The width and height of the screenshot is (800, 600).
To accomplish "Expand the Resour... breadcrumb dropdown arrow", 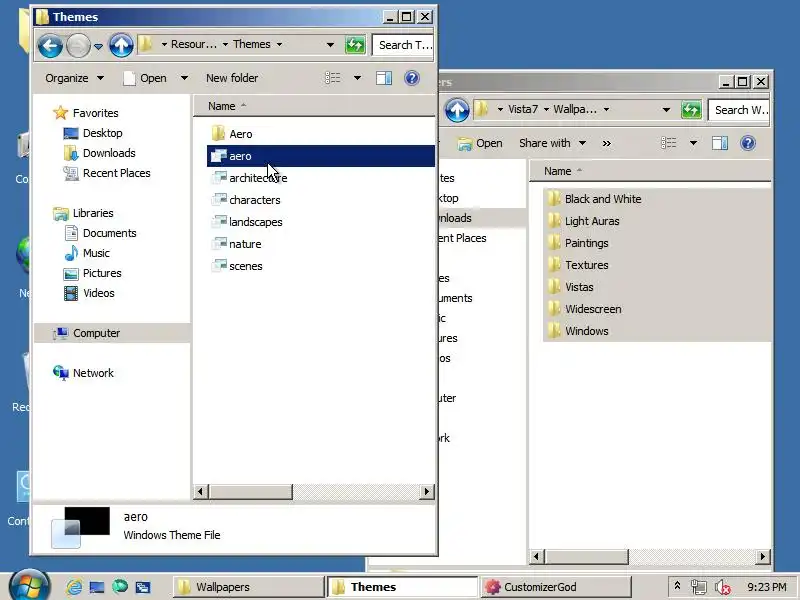I will (x=225, y=44).
